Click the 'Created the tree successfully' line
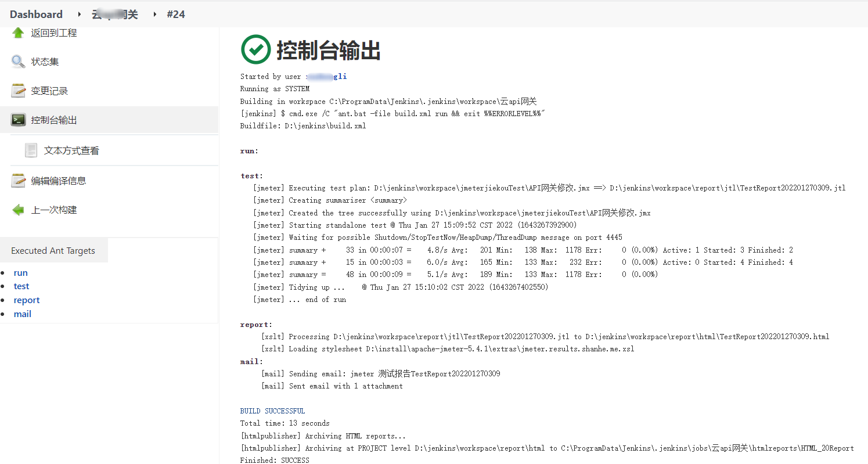868x464 pixels. (452, 213)
